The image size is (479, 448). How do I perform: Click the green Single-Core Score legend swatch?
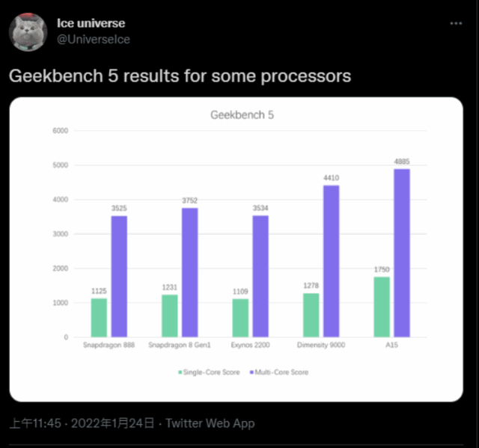(180, 372)
